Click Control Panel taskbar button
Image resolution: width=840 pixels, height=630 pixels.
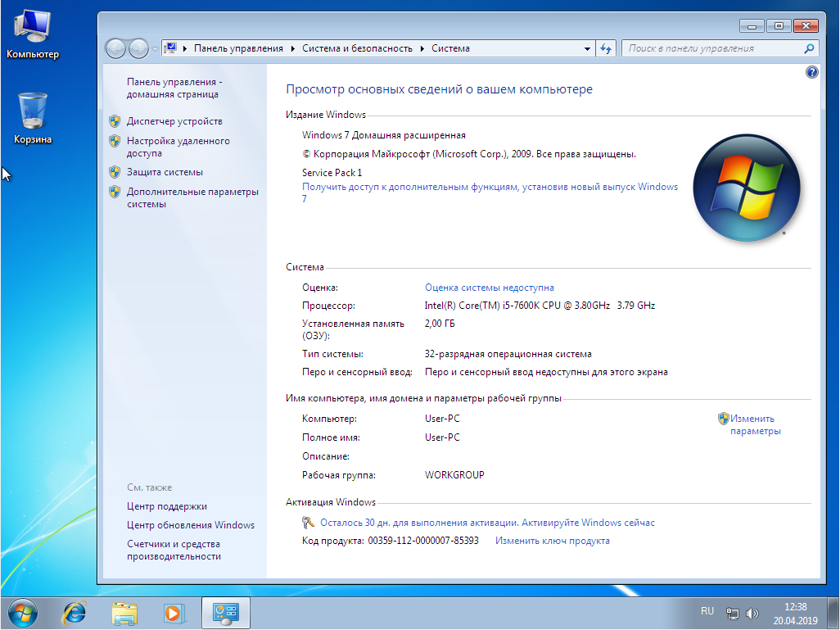225,613
